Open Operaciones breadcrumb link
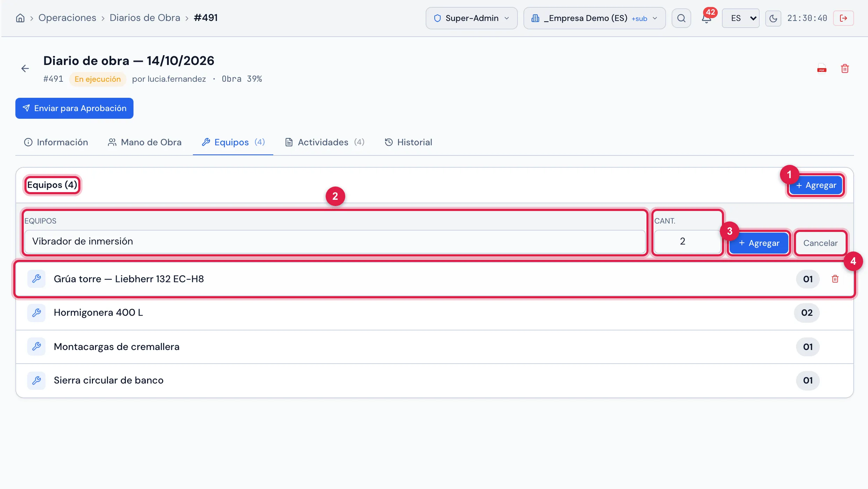 pyautogui.click(x=67, y=18)
